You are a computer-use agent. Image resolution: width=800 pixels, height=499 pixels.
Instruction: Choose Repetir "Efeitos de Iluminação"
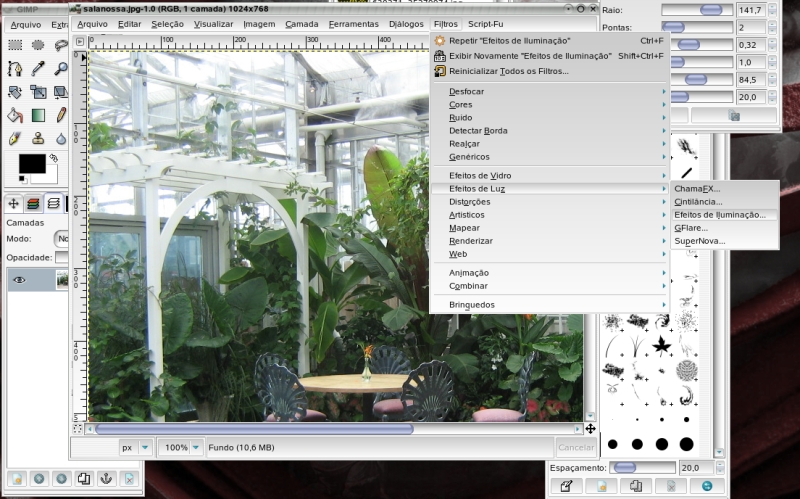pyautogui.click(x=549, y=41)
